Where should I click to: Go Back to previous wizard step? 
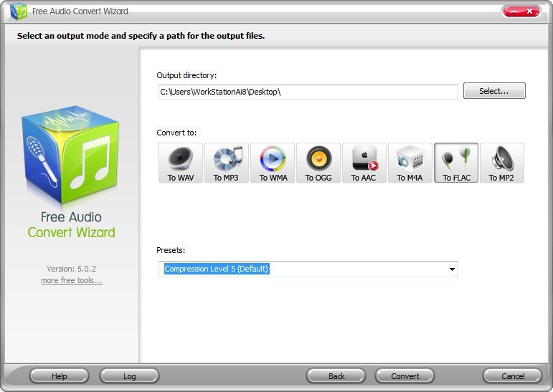(x=336, y=376)
